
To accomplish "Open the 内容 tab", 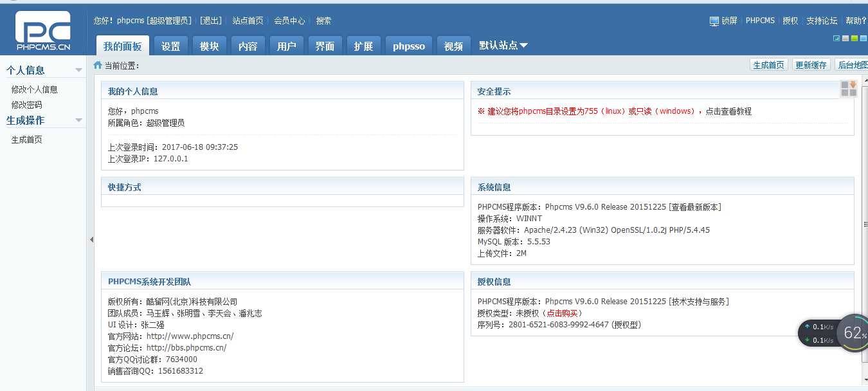I will point(248,46).
